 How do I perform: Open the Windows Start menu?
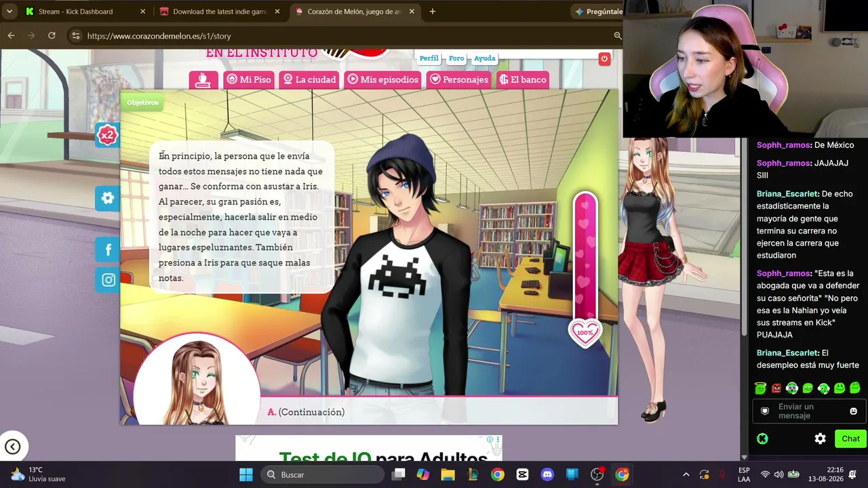[x=245, y=474]
